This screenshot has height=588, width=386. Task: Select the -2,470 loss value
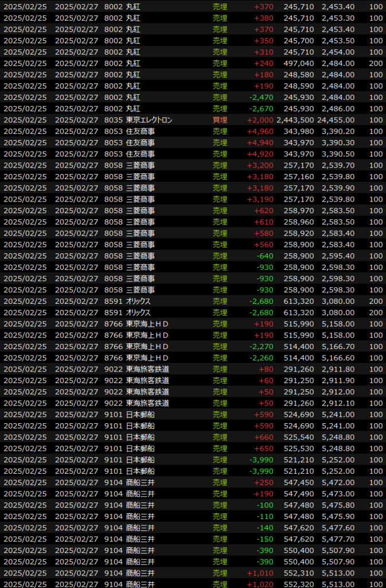[x=261, y=97]
